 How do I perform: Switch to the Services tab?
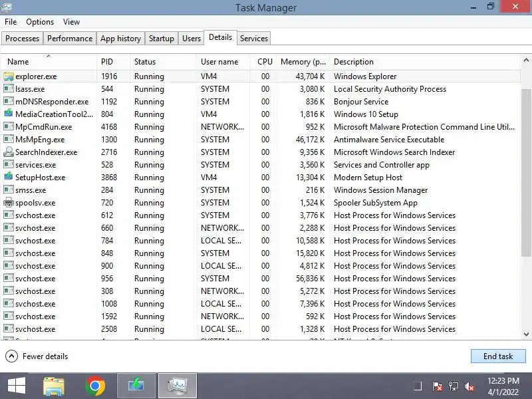pyautogui.click(x=254, y=39)
